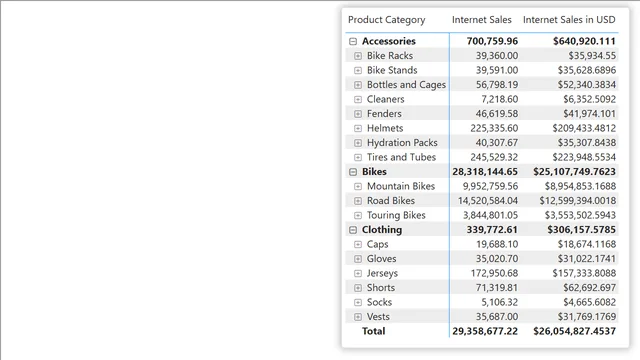Select the Jerseys label
This screenshot has width=640, height=360.
[x=382, y=273]
